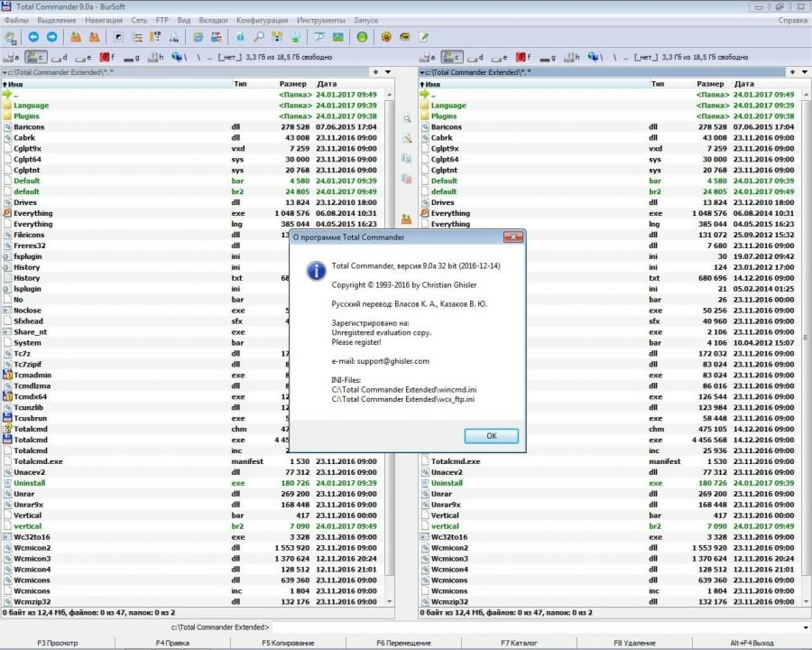Click the magnifier icon in the middle vertical bar

[407, 118]
